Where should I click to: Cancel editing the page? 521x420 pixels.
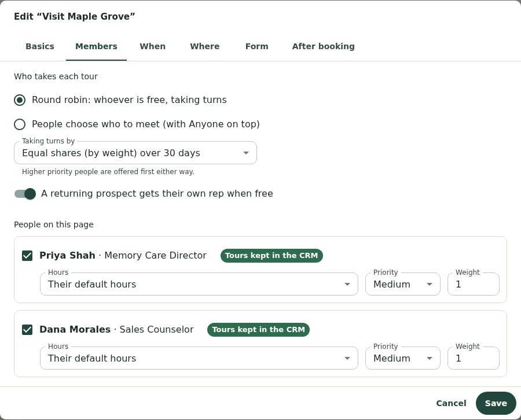pyautogui.click(x=451, y=403)
